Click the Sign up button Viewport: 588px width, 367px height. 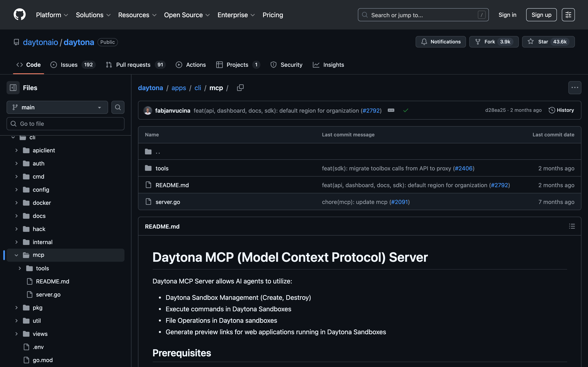pos(541,15)
